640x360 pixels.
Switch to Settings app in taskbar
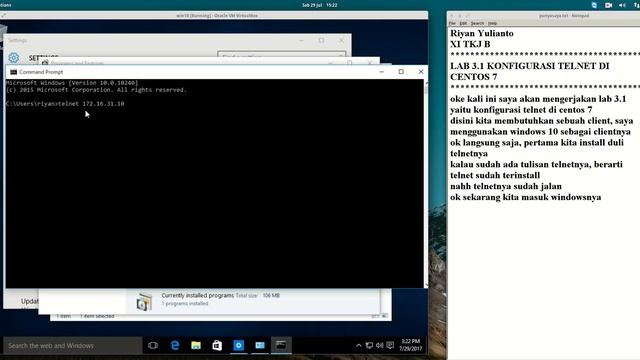(238, 345)
